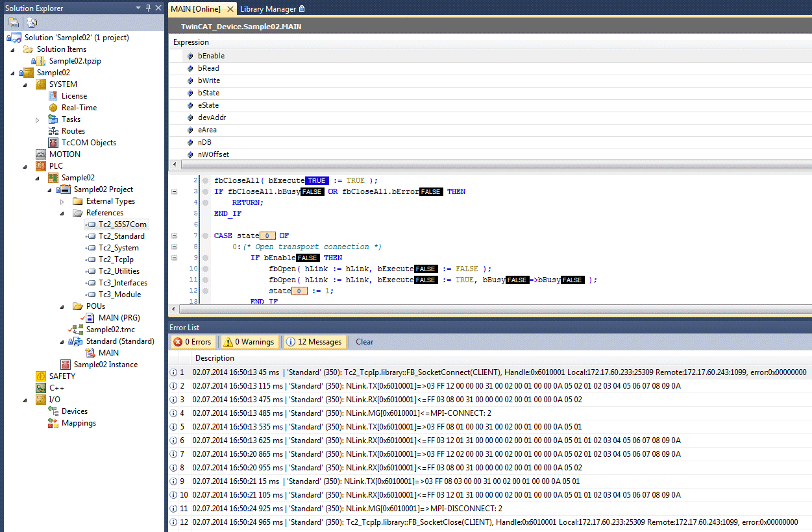Toggle breakpoint marker beside IF bEnable line 9
This screenshot has height=532, width=812.
pyautogui.click(x=205, y=258)
